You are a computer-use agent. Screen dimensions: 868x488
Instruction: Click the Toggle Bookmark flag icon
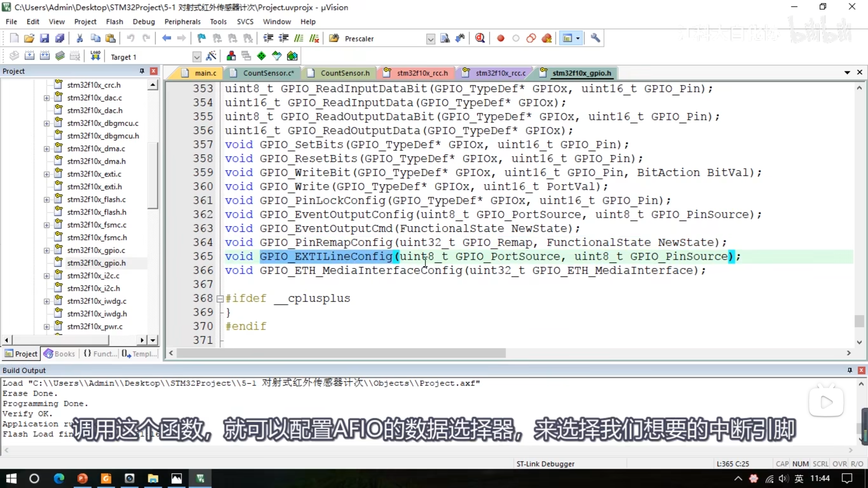[201, 38]
